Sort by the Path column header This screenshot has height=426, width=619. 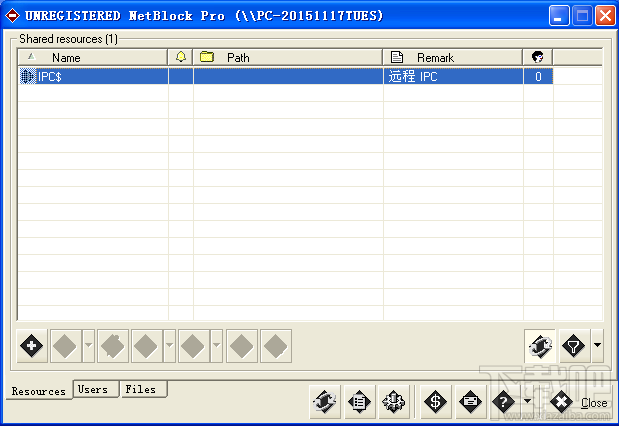coord(288,58)
